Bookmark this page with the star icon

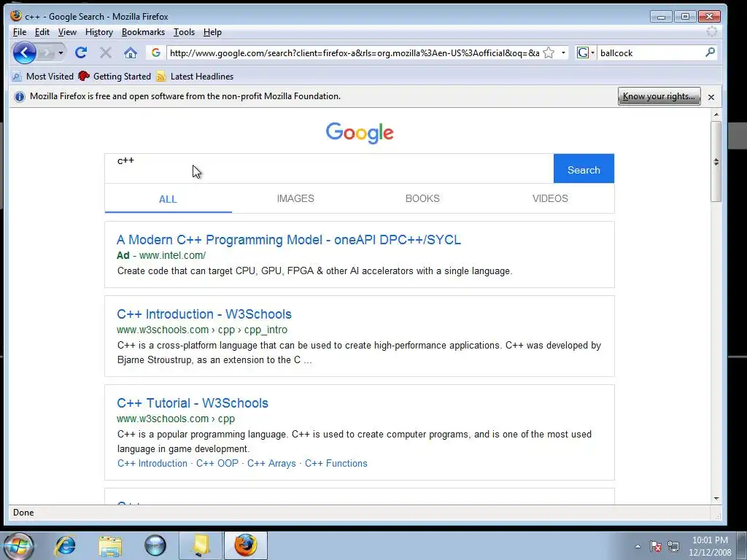click(x=549, y=52)
